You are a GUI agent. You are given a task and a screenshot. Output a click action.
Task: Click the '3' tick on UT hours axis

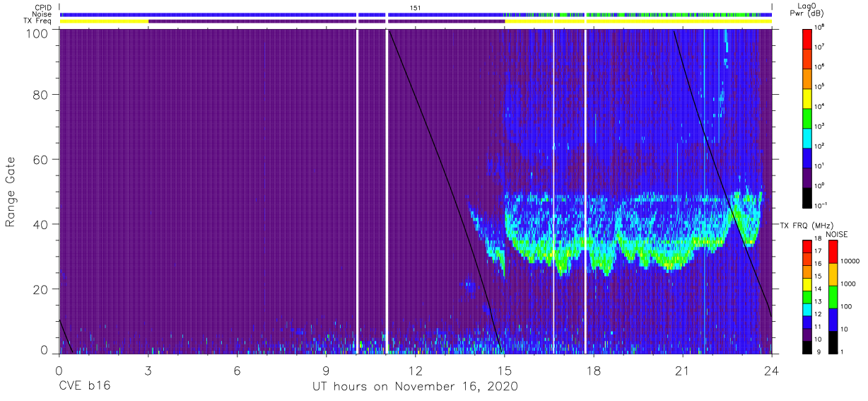[x=148, y=370]
